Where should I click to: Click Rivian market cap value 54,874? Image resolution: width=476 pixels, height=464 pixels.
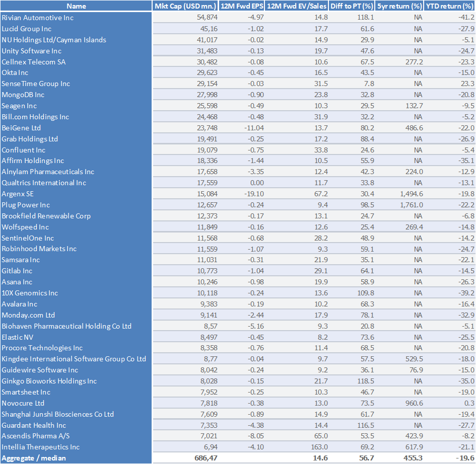(208, 18)
